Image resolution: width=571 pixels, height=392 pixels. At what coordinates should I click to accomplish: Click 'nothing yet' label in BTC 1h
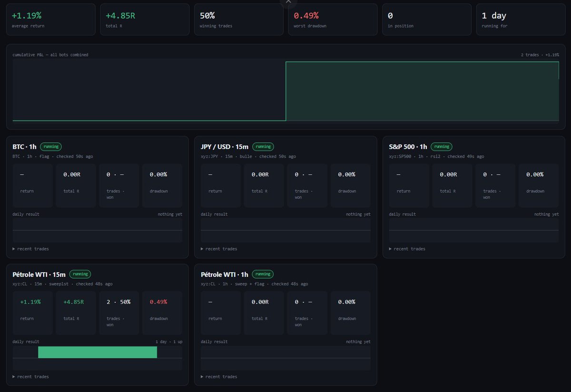click(x=170, y=214)
